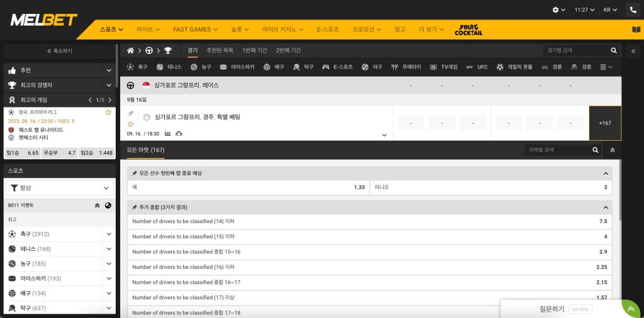Select 아니오 3 odds
This screenshot has height=318, width=644.
(x=491, y=187)
